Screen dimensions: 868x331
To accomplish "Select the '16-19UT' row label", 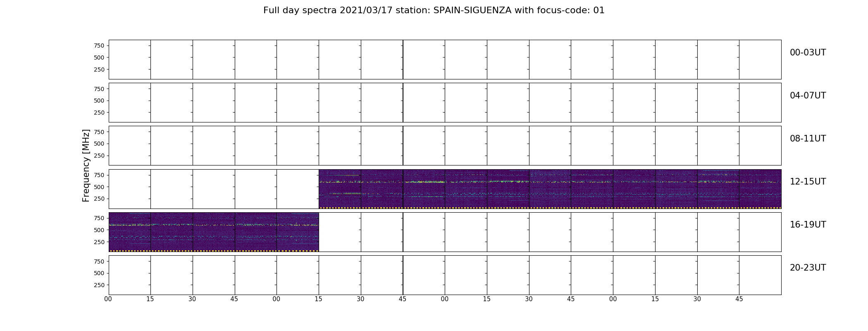I will [x=808, y=225].
